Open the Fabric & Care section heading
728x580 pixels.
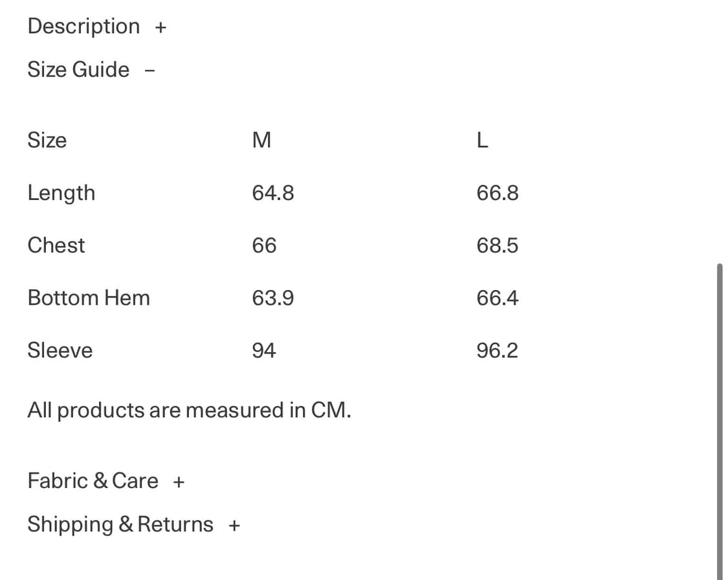tap(93, 481)
